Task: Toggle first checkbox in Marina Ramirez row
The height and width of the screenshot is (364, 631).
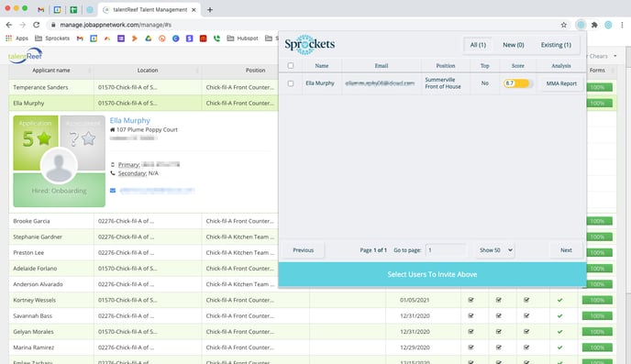Action: [x=470, y=347]
